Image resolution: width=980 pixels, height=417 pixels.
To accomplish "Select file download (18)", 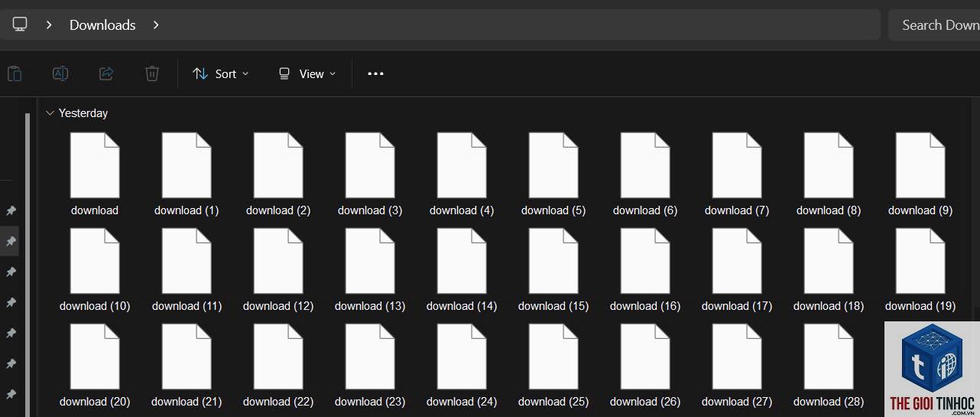I will click(x=829, y=270).
